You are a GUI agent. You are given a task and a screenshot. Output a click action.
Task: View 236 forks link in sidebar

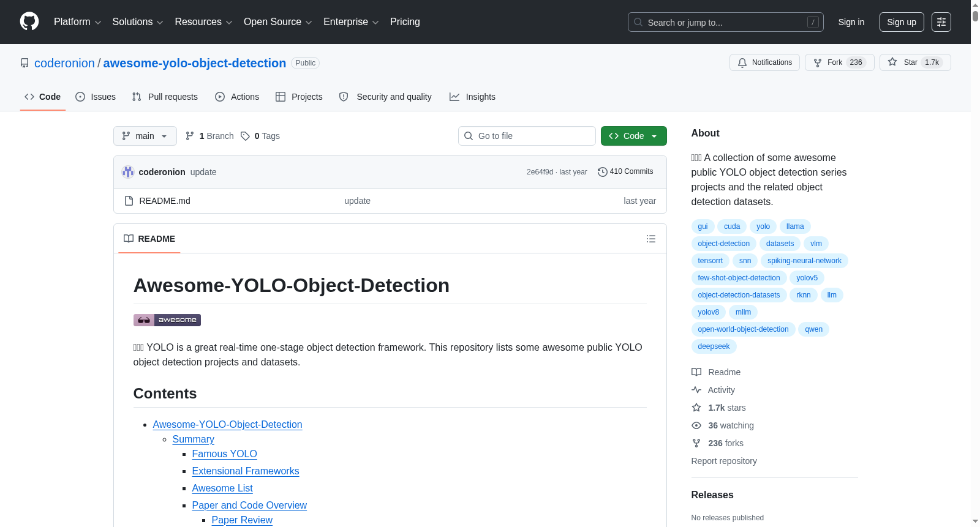point(717,443)
